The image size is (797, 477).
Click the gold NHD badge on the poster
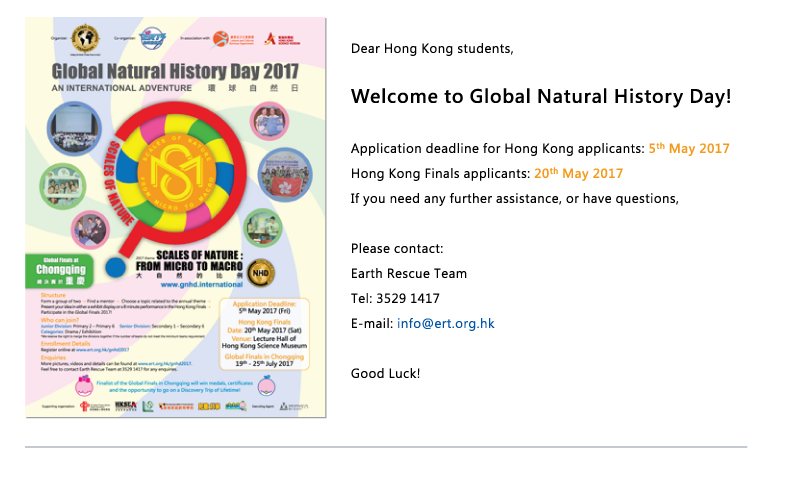(261, 273)
